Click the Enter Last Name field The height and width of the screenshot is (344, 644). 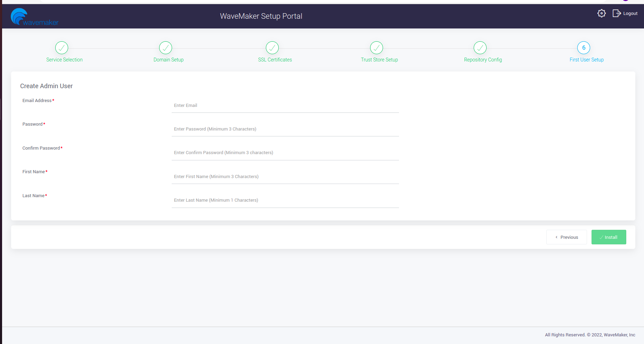click(x=285, y=200)
